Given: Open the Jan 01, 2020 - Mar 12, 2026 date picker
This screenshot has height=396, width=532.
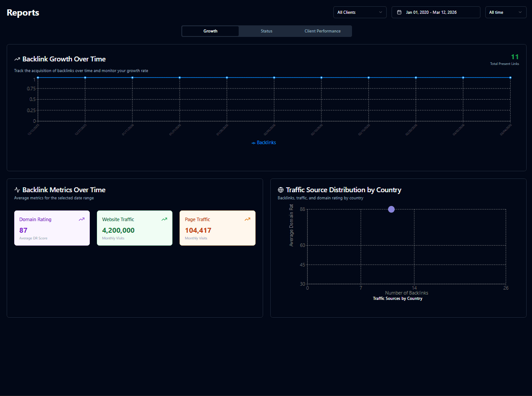Looking at the screenshot, I should (436, 12).
